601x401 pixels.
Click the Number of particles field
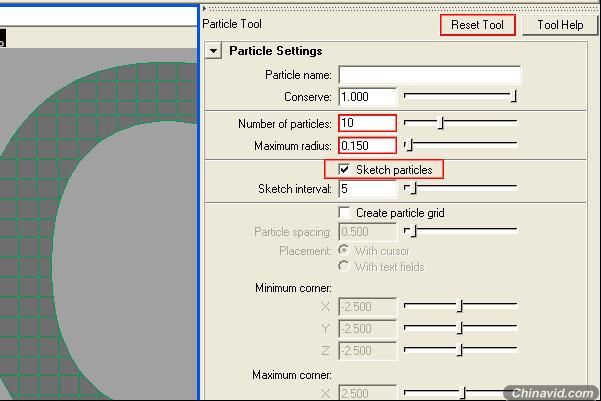click(367, 124)
